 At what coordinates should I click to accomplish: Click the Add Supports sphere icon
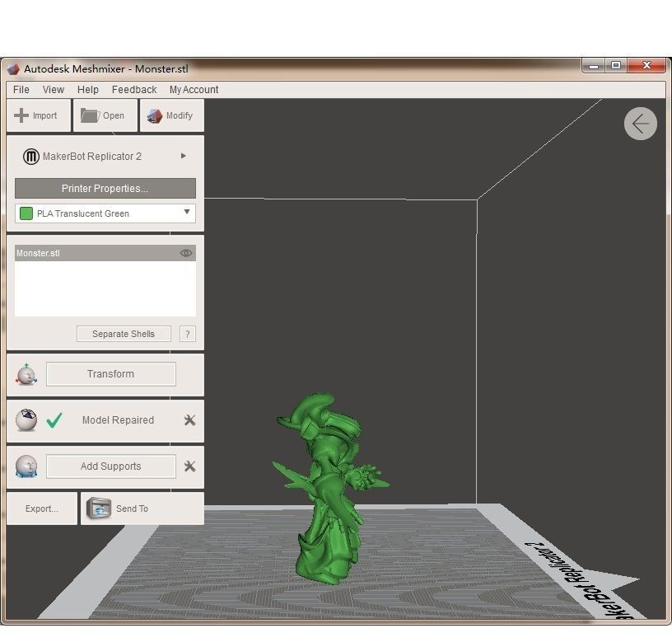tap(26, 466)
